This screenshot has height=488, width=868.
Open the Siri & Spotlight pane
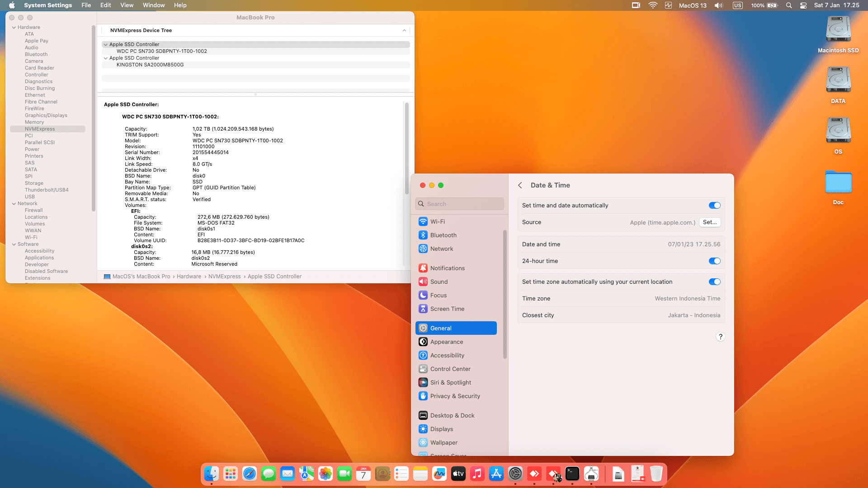pos(450,382)
